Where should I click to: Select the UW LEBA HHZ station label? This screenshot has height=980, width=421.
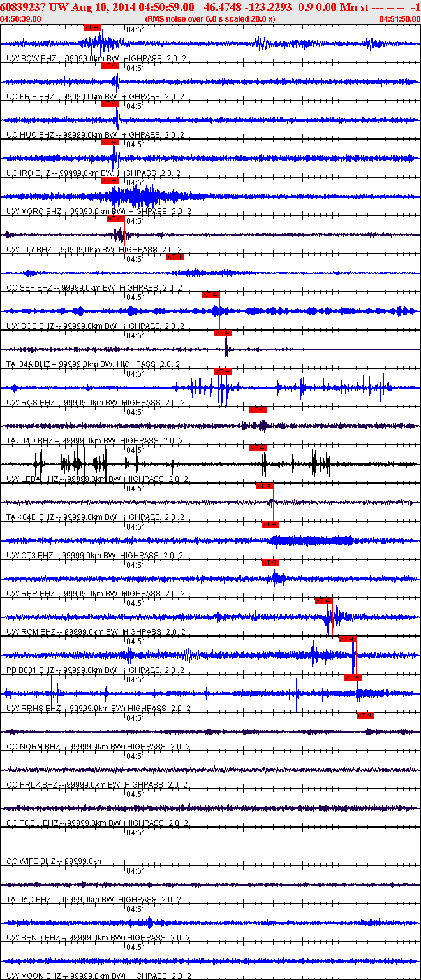33,479
